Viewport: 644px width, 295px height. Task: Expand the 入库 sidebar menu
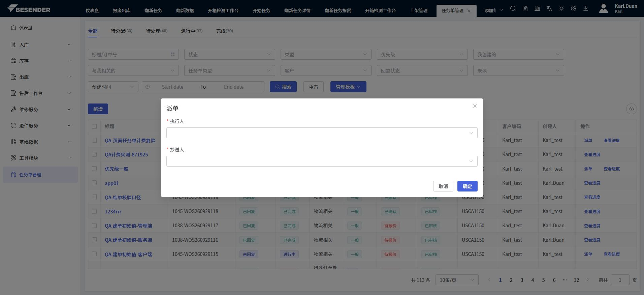(40, 45)
